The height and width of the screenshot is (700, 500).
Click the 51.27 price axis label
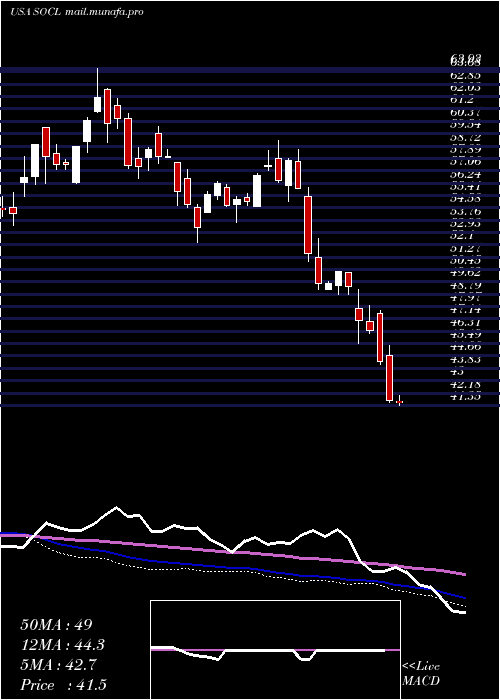(465, 249)
